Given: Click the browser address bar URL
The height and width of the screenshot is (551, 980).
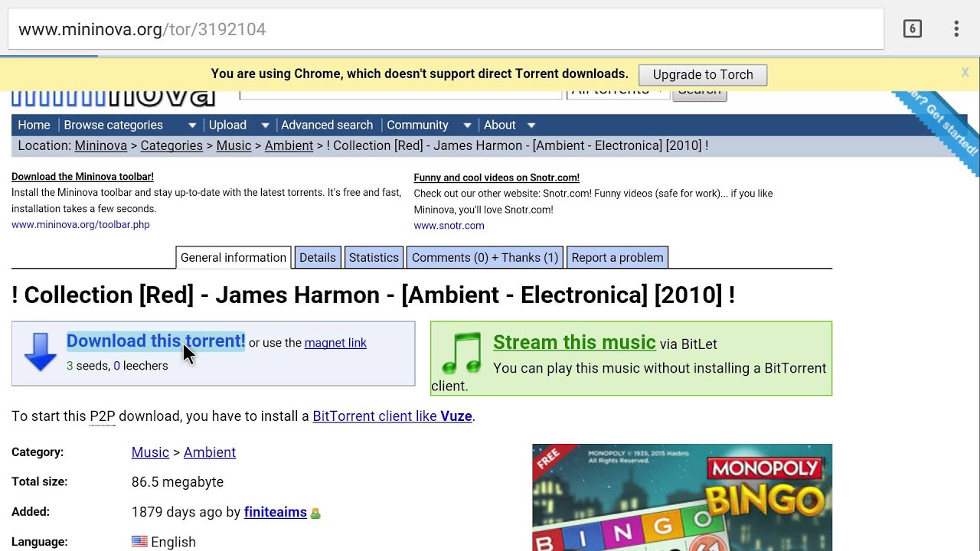Looking at the screenshot, I should tap(142, 29).
